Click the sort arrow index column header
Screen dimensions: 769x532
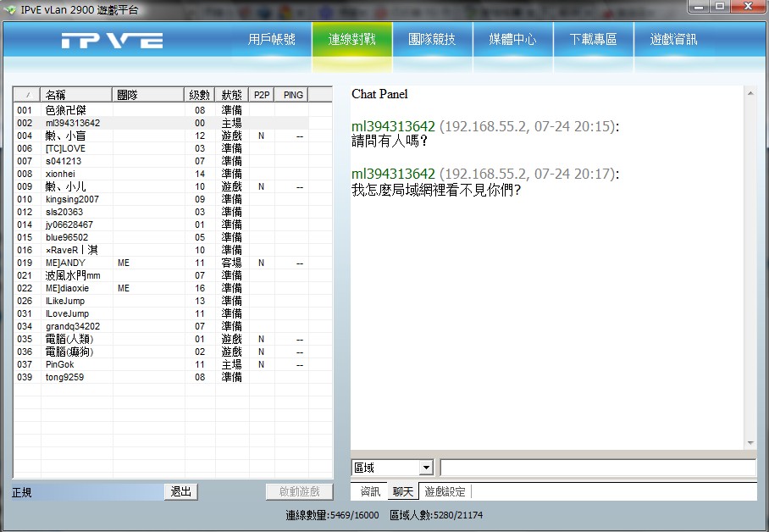point(27,95)
